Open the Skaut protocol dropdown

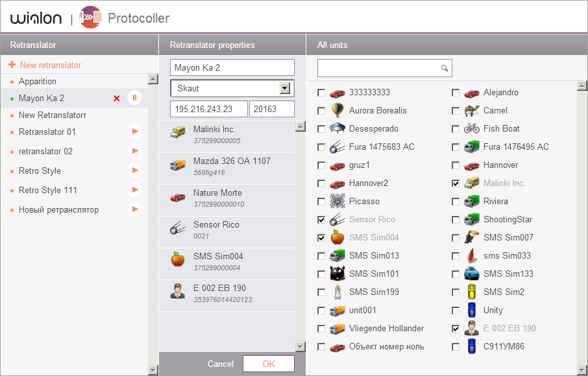point(285,88)
